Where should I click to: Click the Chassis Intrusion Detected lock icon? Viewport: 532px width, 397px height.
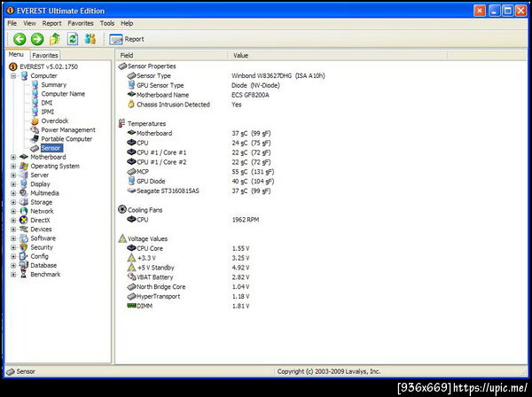[131, 105]
